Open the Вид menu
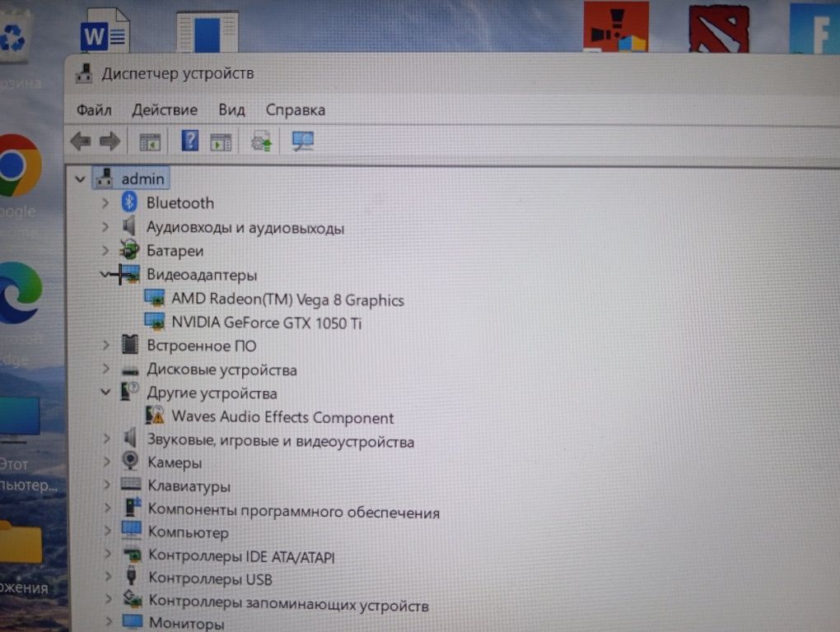The width and height of the screenshot is (840, 632). coord(231,109)
